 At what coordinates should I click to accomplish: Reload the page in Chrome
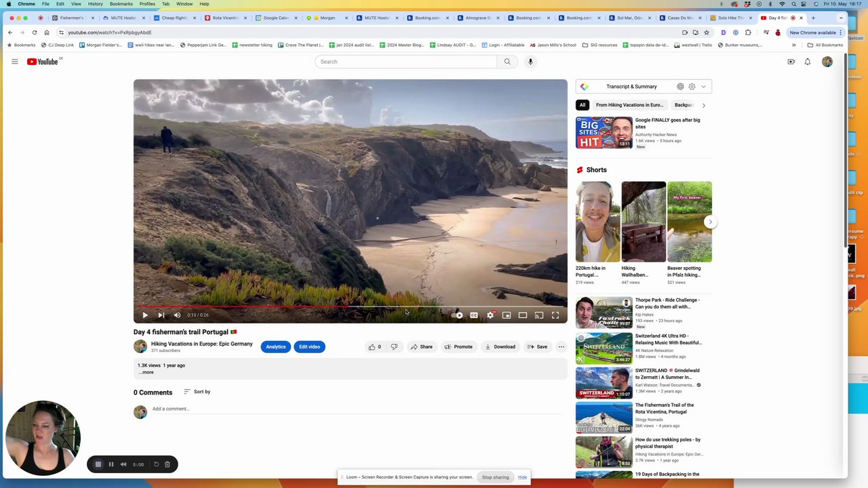click(x=35, y=33)
